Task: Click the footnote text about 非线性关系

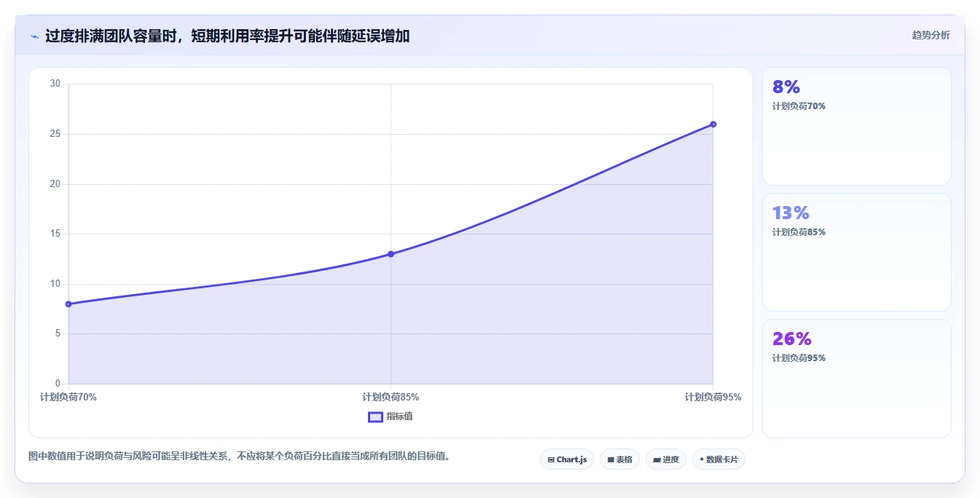Action: (x=240, y=456)
